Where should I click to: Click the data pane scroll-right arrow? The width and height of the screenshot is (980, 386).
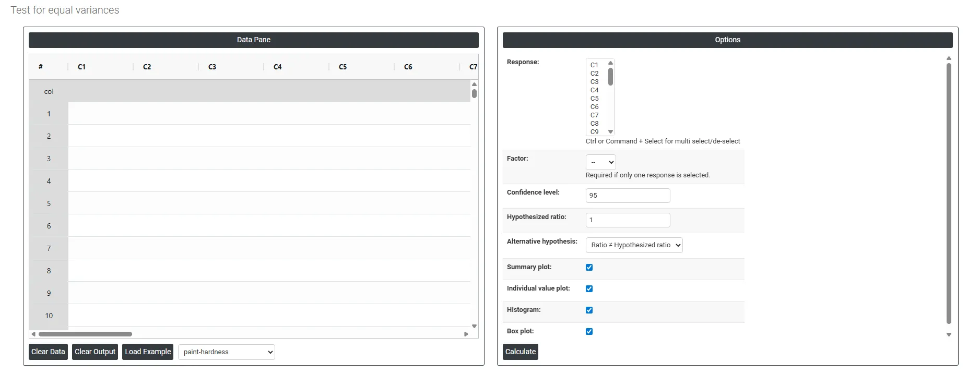pos(466,334)
